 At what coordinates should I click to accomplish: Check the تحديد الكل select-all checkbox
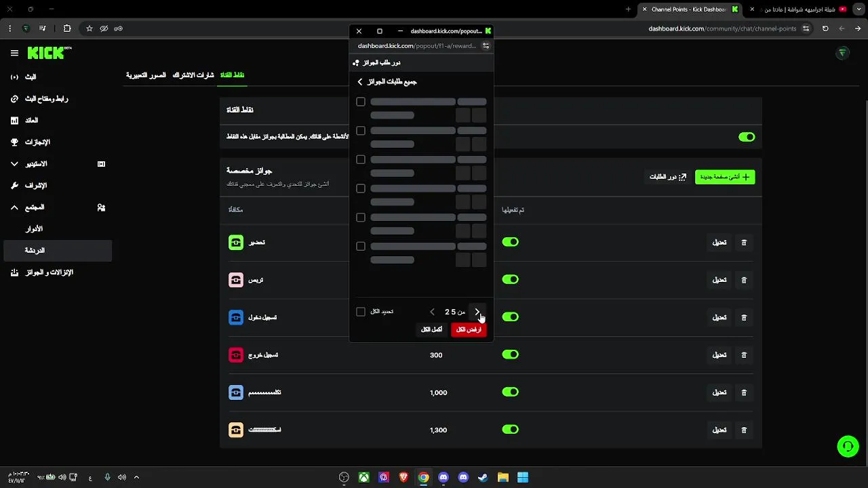tap(361, 312)
